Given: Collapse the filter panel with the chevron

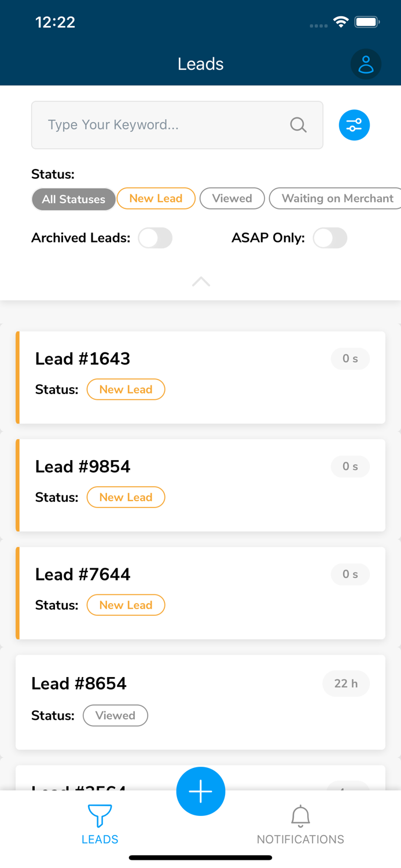Looking at the screenshot, I should pos(201,282).
